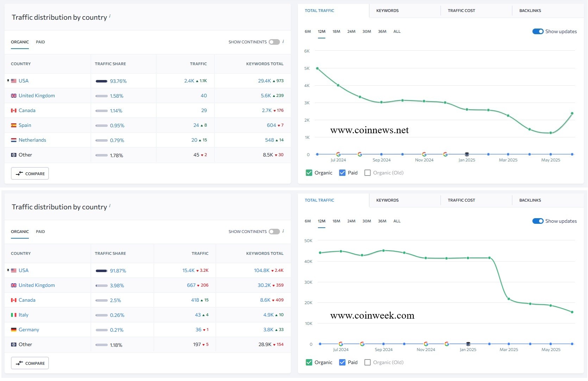Viewport: 588px width, 381px height.
Task: Select the 6M time range on top chart
Action: (x=308, y=31)
